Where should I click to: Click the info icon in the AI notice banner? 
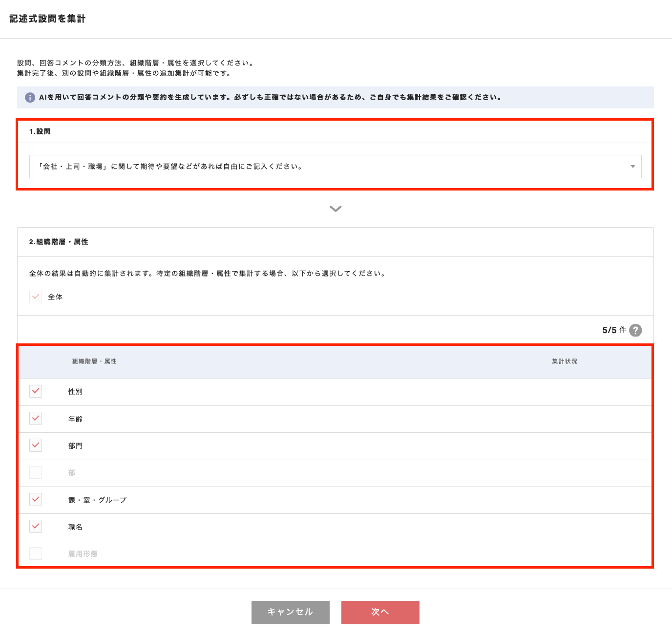tap(30, 97)
